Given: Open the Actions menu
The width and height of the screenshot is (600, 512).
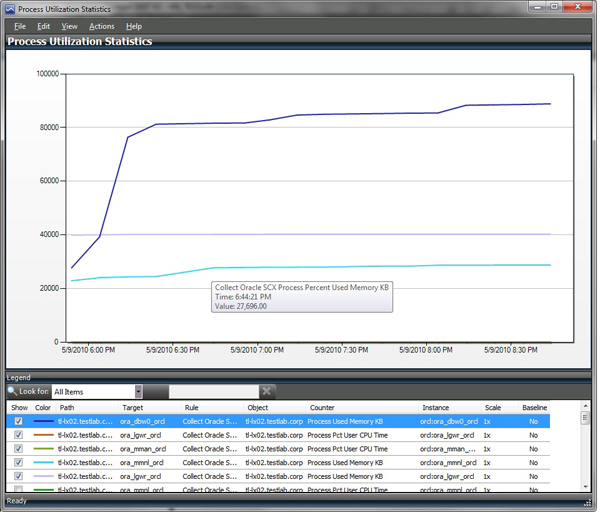Looking at the screenshot, I should click(x=101, y=26).
